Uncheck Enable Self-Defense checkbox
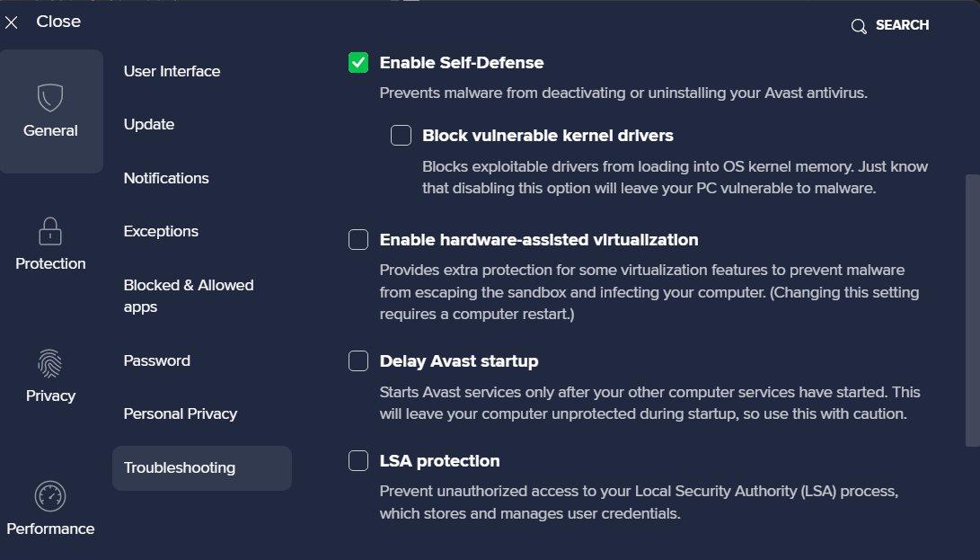The height and width of the screenshot is (560, 980). point(358,63)
